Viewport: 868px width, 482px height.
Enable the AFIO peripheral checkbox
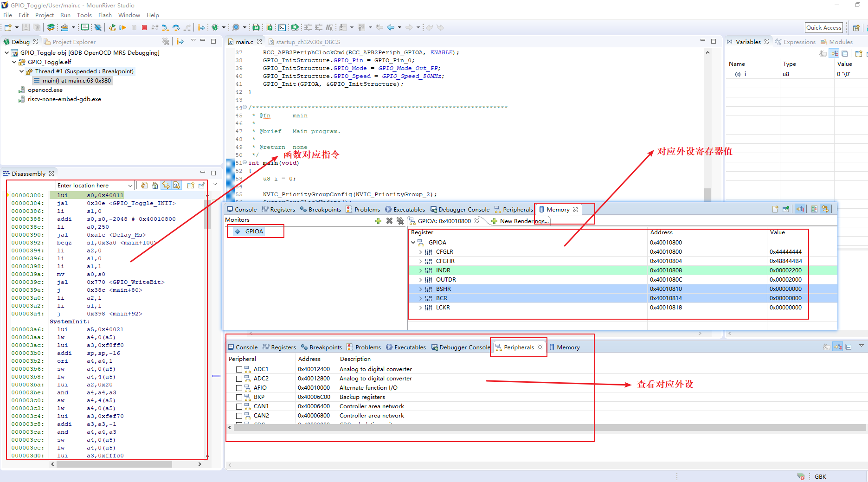(x=239, y=388)
